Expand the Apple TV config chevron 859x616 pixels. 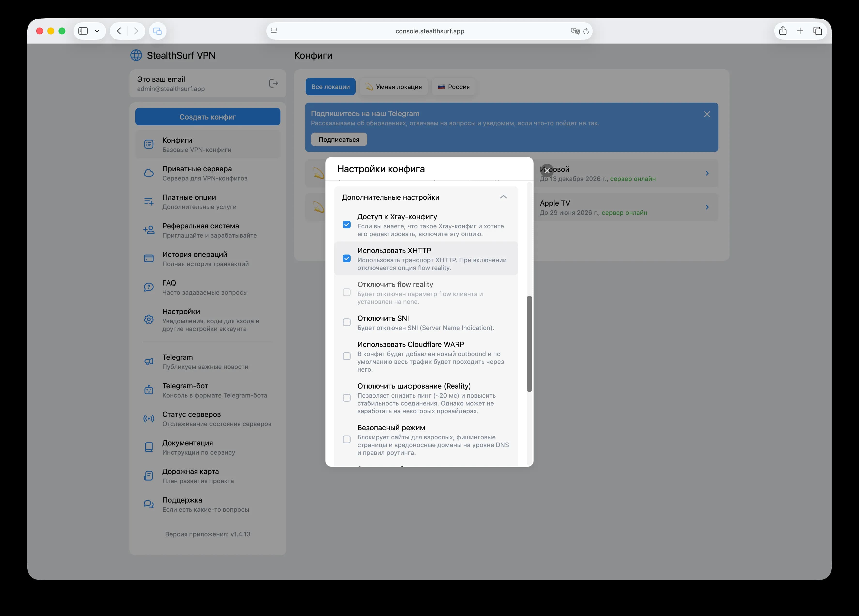tap(707, 207)
